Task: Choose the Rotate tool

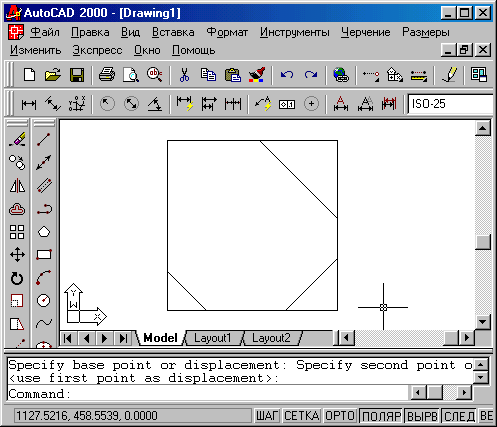Action: pos(17,278)
